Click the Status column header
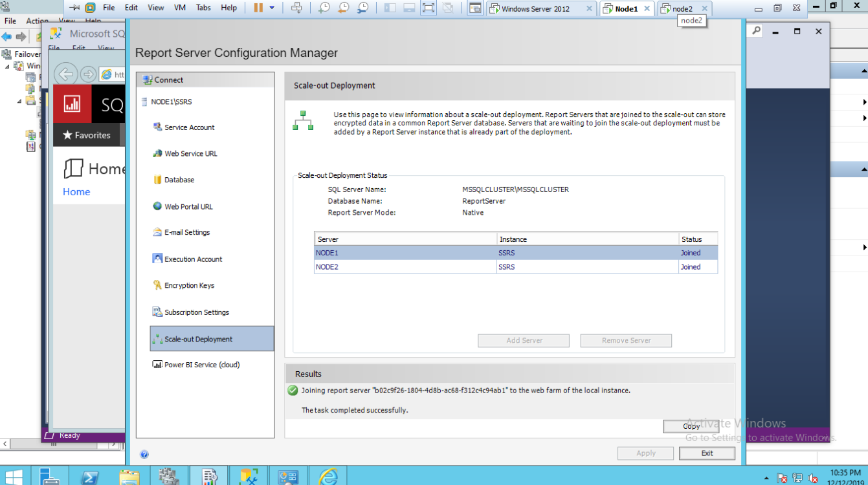Viewport: 868px width, 485px height. pos(698,239)
